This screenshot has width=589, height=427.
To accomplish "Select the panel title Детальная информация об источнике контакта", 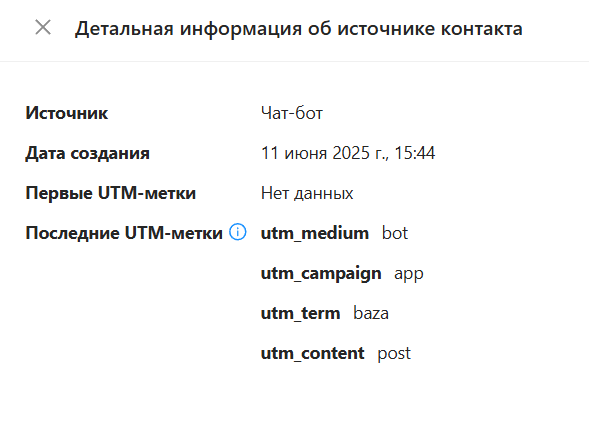I will click(299, 29).
